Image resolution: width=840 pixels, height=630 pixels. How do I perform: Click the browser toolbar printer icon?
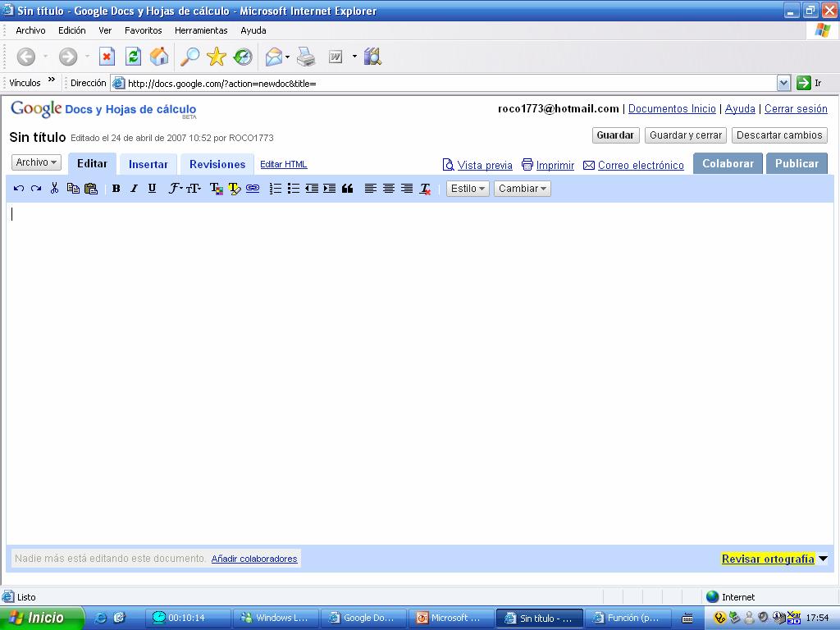(x=306, y=57)
